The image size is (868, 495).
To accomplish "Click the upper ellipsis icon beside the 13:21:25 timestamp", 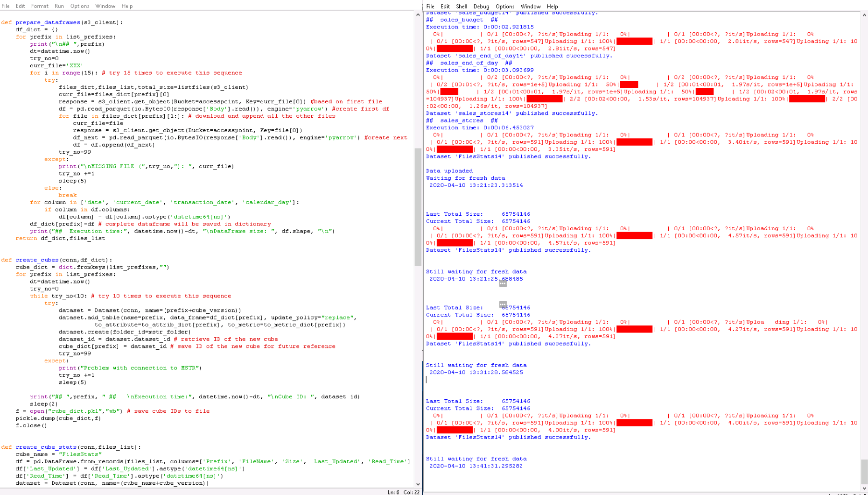I will [503, 283].
